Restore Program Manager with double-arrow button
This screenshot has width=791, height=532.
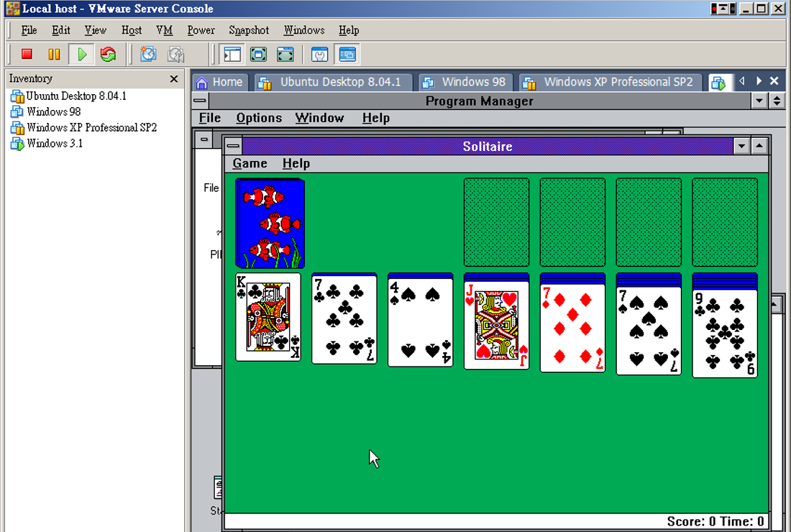777,101
